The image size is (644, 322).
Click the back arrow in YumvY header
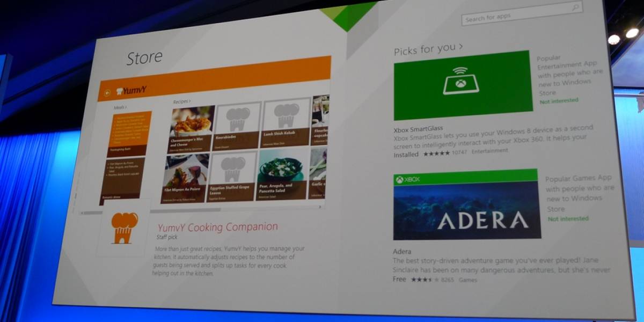pos(107,92)
